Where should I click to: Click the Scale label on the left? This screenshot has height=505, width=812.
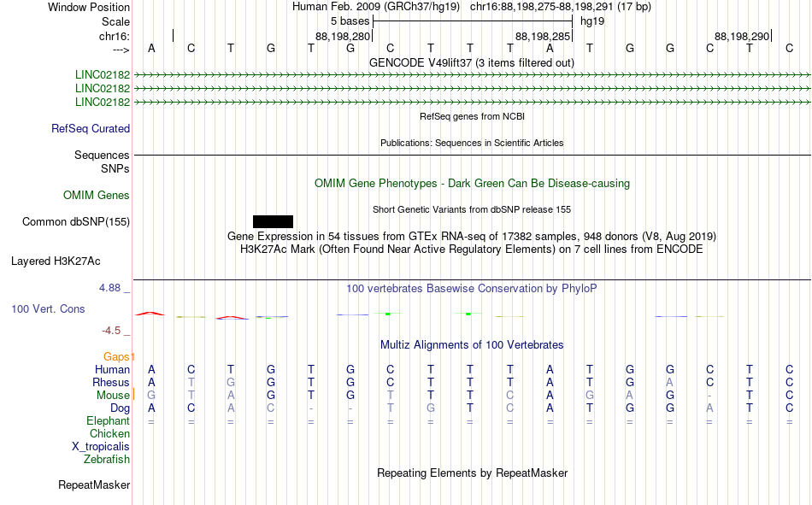(116, 21)
